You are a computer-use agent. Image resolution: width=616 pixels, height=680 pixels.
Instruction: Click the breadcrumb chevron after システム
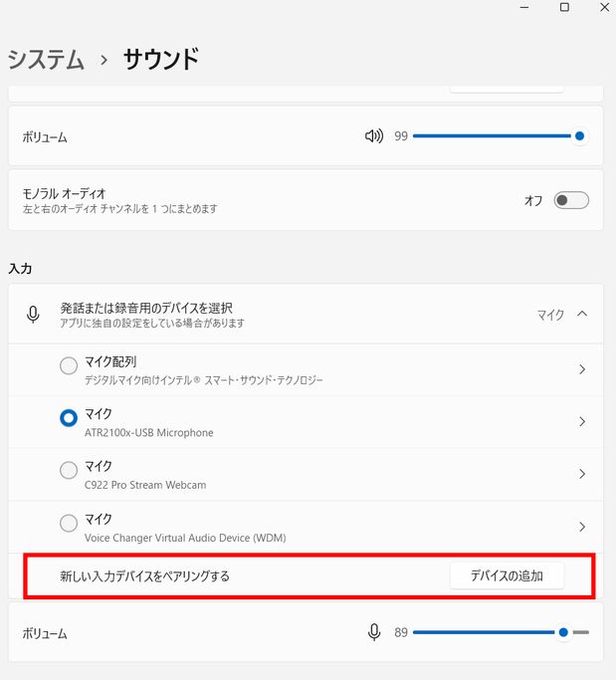(x=103, y=60)
